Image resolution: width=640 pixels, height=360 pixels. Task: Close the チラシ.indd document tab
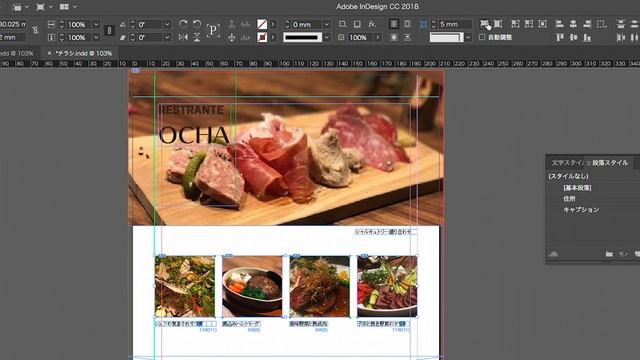[49, 53]
